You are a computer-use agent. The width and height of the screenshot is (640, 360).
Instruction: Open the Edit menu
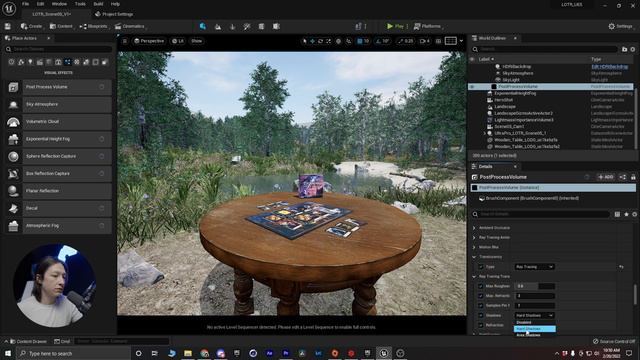coord(40,4)
